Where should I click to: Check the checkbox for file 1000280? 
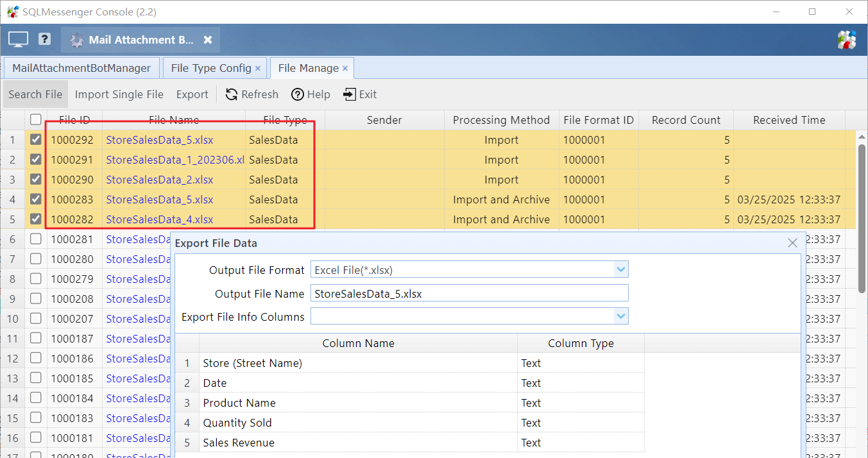click(36, 259)
